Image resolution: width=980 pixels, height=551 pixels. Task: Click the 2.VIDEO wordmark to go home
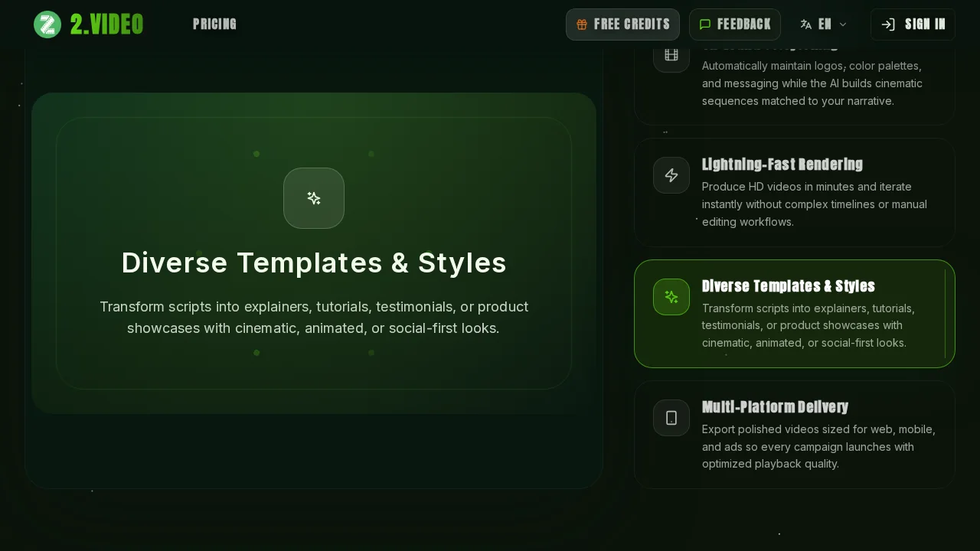(106, 24)
